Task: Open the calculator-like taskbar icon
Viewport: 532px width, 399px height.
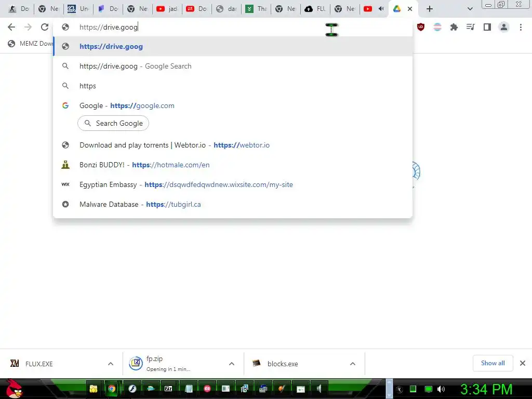Action: (262, 389)
